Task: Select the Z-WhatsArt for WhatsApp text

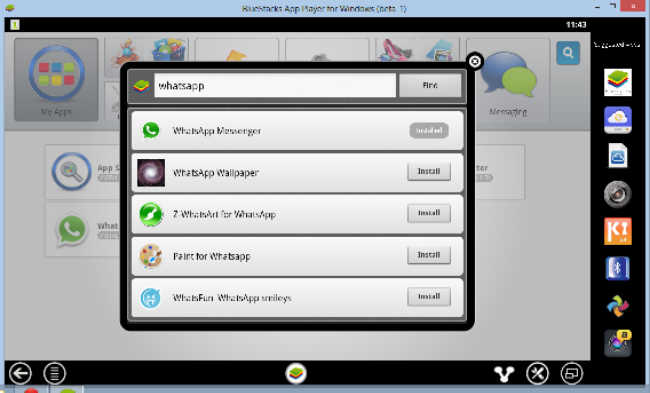Action: coord(224,214)
